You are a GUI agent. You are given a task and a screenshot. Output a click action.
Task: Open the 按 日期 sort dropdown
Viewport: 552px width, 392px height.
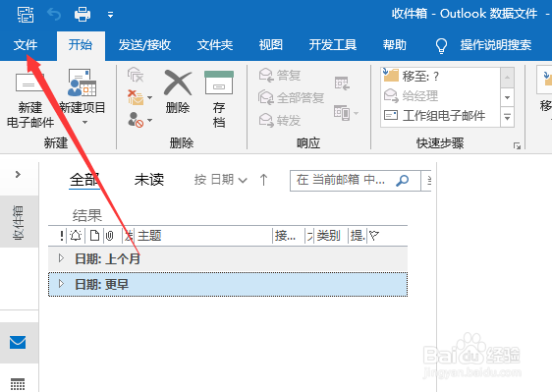pyautogui.click(x=220, y=180)
